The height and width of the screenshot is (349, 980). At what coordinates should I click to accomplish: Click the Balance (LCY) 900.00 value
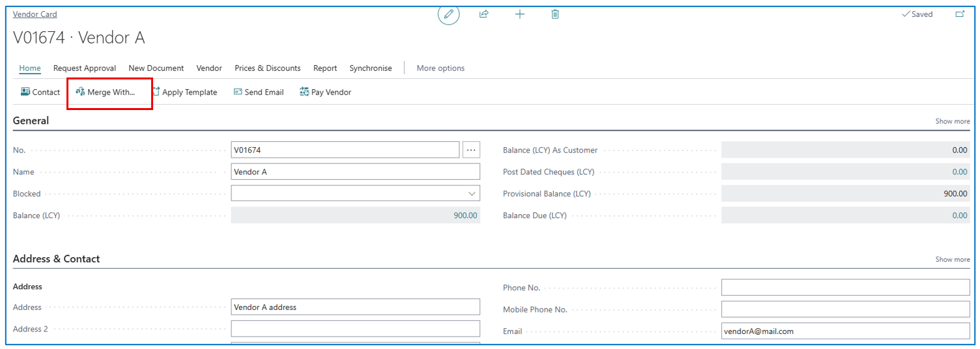(465, 216)
